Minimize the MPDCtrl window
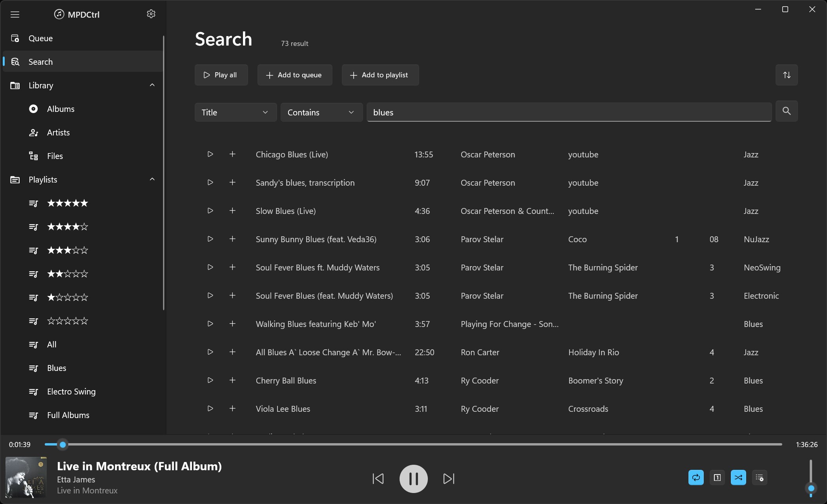Screen dimensions: 827x504 [x=758, y=9]
